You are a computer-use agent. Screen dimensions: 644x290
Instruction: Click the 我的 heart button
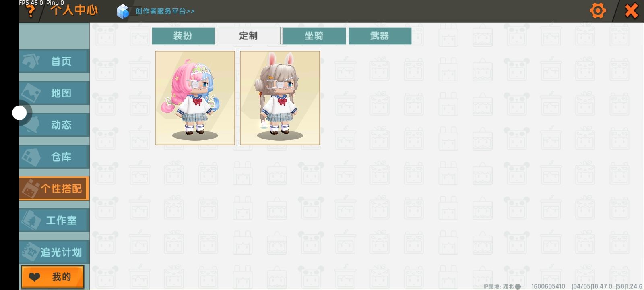click(x=53, y=277)
